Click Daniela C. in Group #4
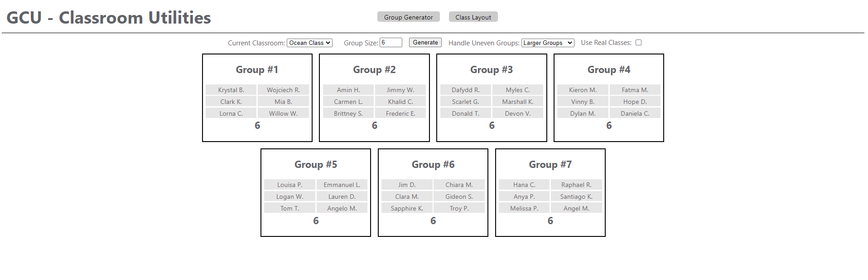The image size is (868, 280). click(635, 113)
